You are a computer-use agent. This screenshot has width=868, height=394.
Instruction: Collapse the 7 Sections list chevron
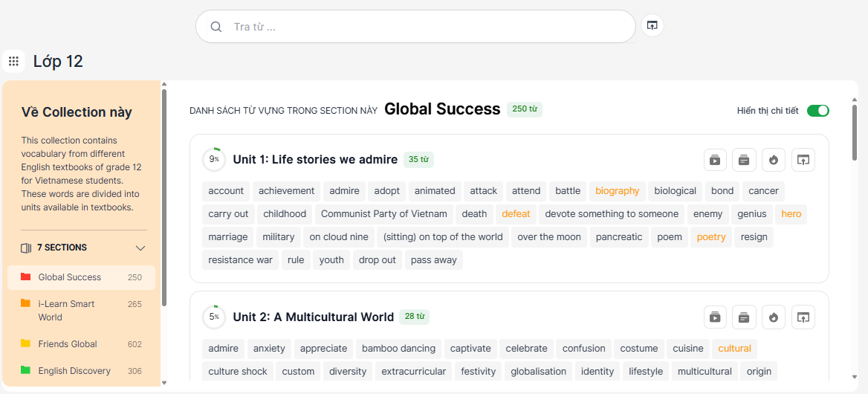[140, 248]
